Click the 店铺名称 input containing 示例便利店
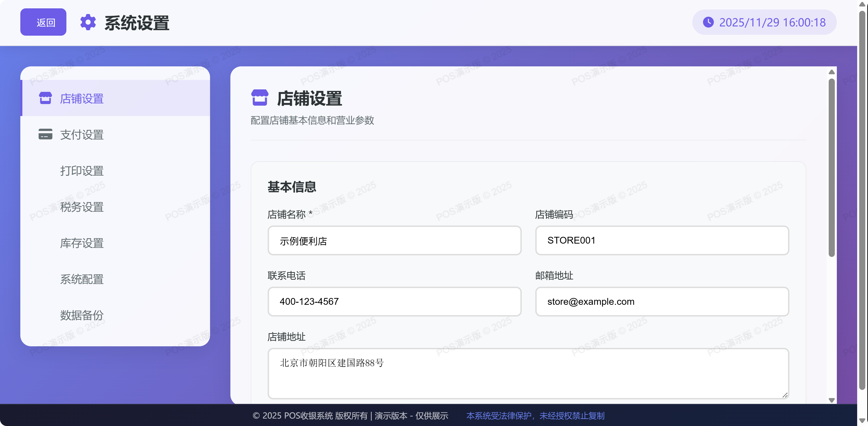This screenshot has height=426, width=868. tap(394, 240)
